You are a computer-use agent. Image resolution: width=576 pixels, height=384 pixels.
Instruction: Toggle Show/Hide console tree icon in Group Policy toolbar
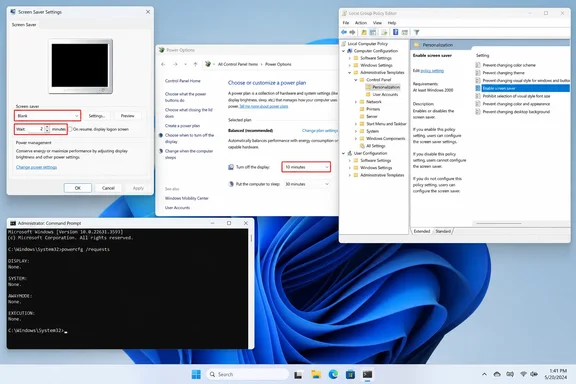pyautogui.click(x=373, y=32)
